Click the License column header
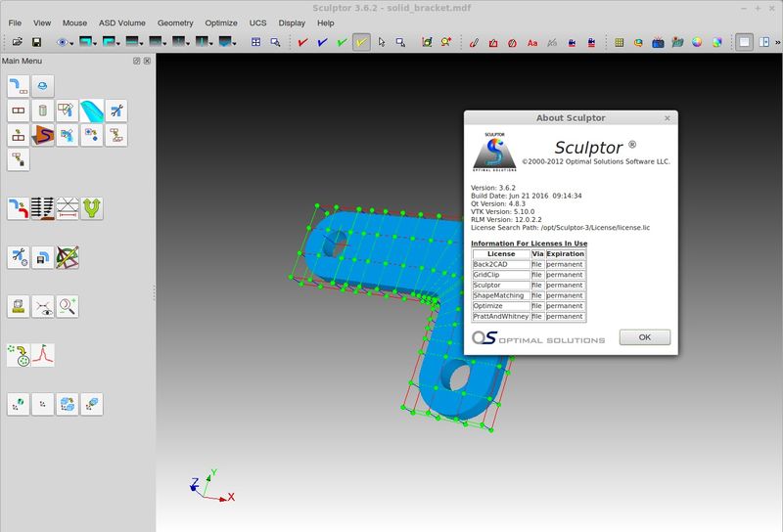Screen dimensions: 783x532 point(501,253)
